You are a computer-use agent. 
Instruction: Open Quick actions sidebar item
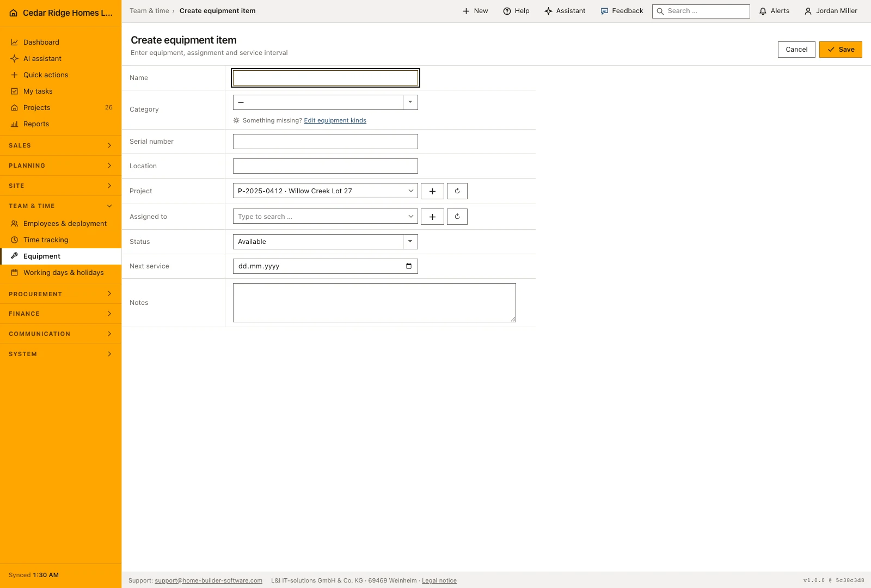pyautogui.click(x=60, y=75)
